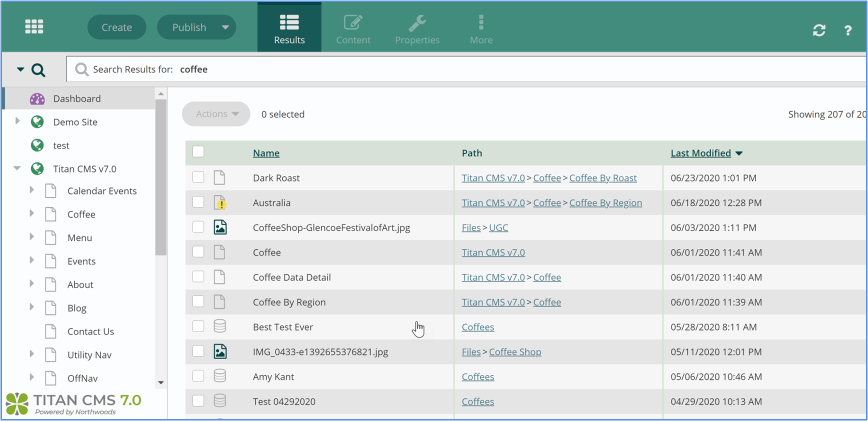Click the database icon for Test 04292020
This screenshot has height=422, width=868.
click(x=220, y=401)
